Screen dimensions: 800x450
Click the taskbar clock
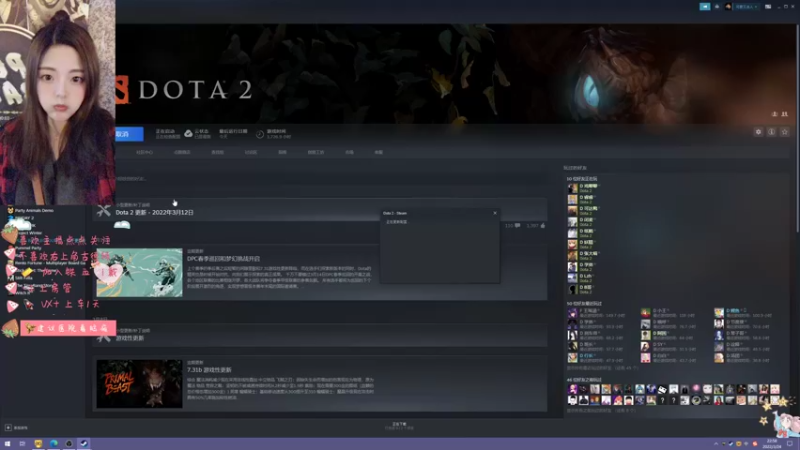(772, 444)
